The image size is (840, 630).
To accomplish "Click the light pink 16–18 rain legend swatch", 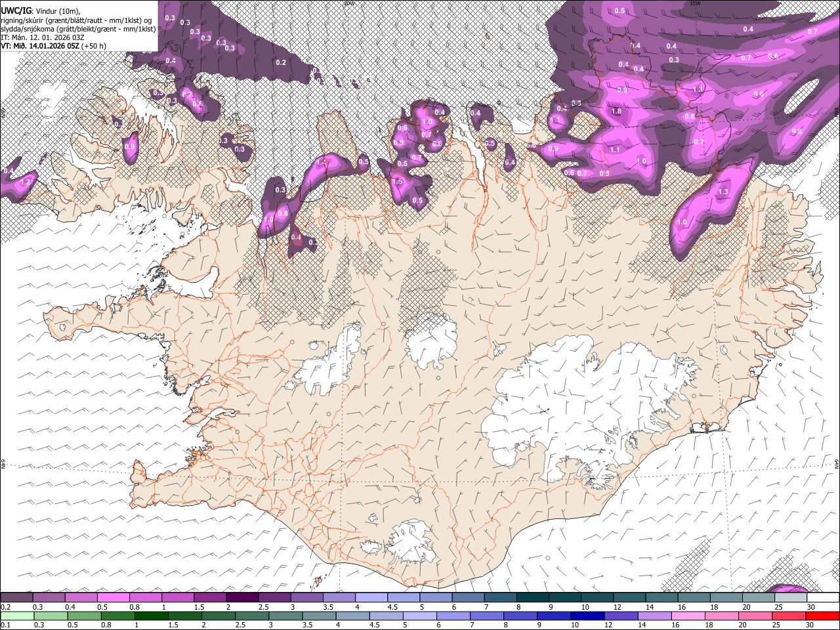I will pyautogui.click(x=688, y=616).
